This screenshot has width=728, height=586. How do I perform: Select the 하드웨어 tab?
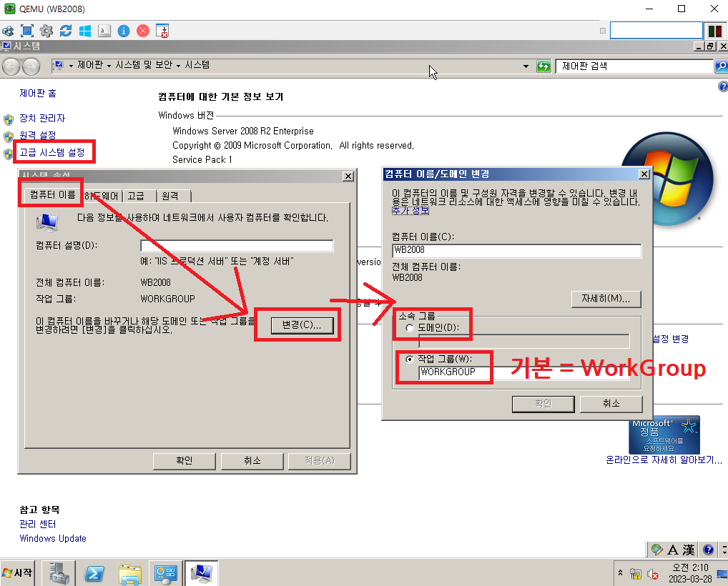[102, 197]
